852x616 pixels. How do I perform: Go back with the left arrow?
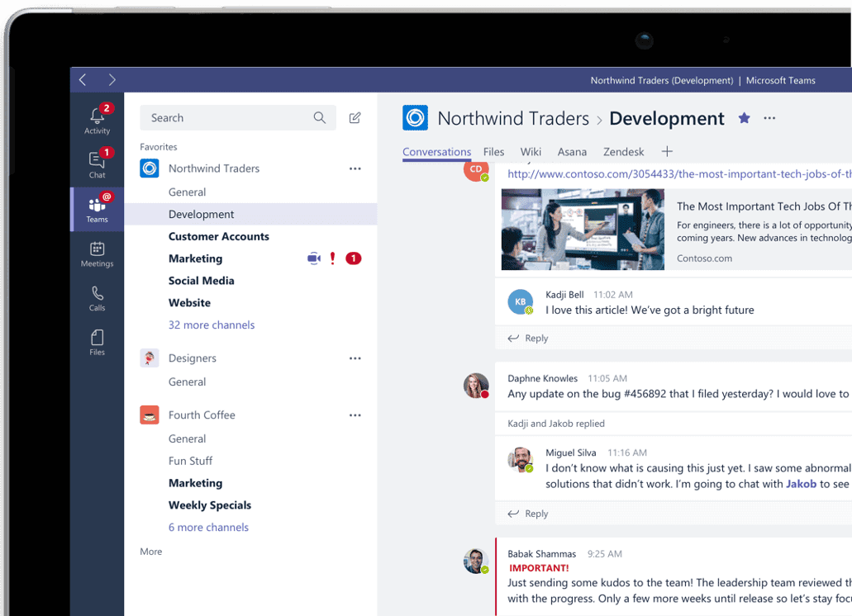(x=83, y=80)
